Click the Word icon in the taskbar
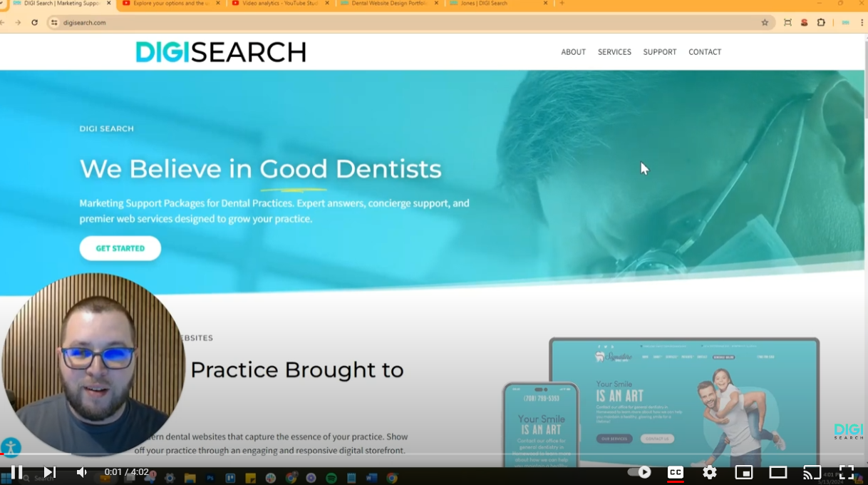The height and width of the screenshot is (485, 868). point(372,479)
